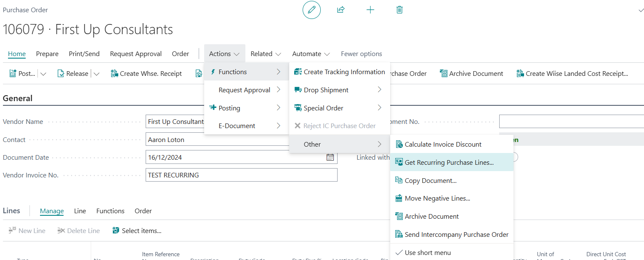Open the Drop Shipment submenu
Screen dimensions: 644x260
pyautogui.click(x=340, y=90)
